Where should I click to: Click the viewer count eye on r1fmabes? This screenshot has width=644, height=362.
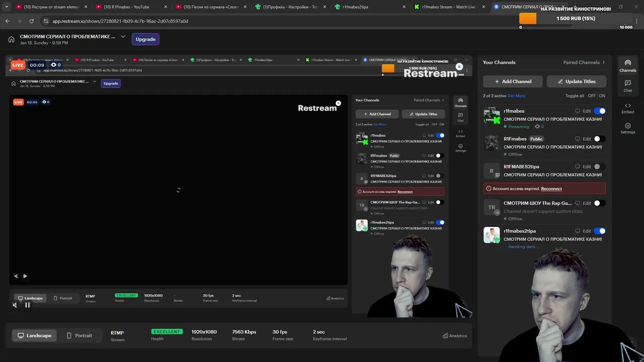pyautogui.click(x=537, y=127)
